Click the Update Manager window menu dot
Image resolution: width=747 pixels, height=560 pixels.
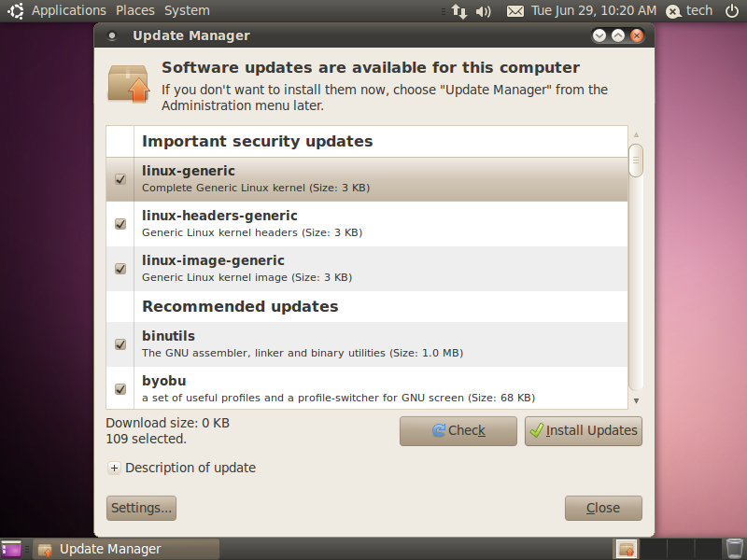(x=112, y=35)
